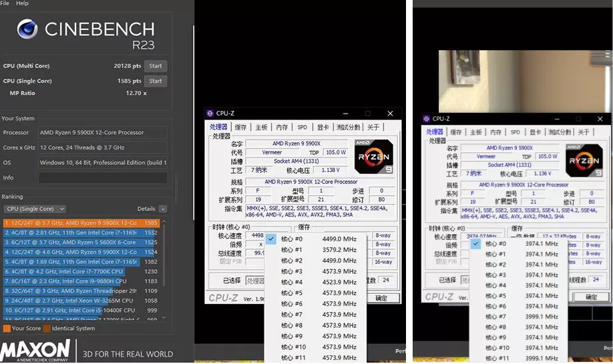This screenshot has height=364, width=613.
Task: Select ranking row 5 i7-1165 1.69 GHz
Action: click(81, 262)
